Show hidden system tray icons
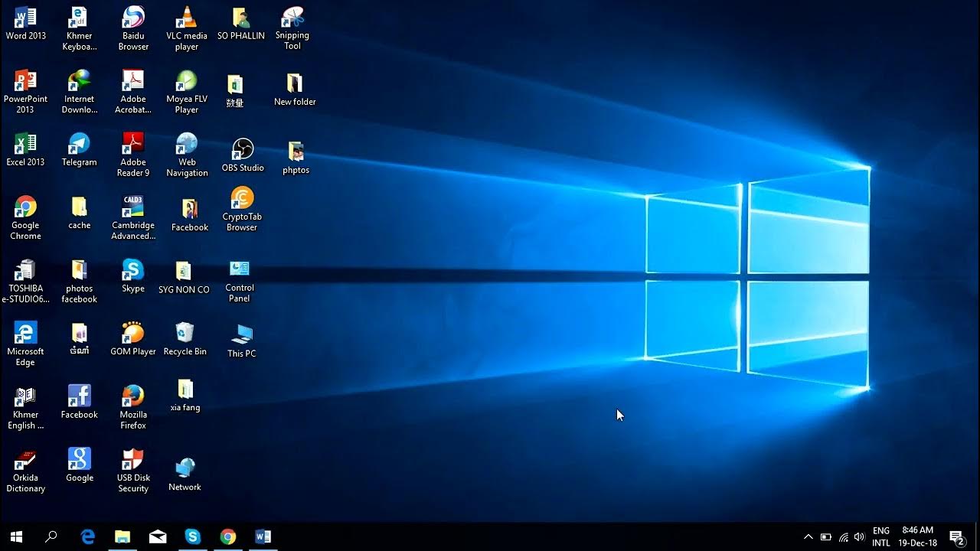 [x=808, y=537]
